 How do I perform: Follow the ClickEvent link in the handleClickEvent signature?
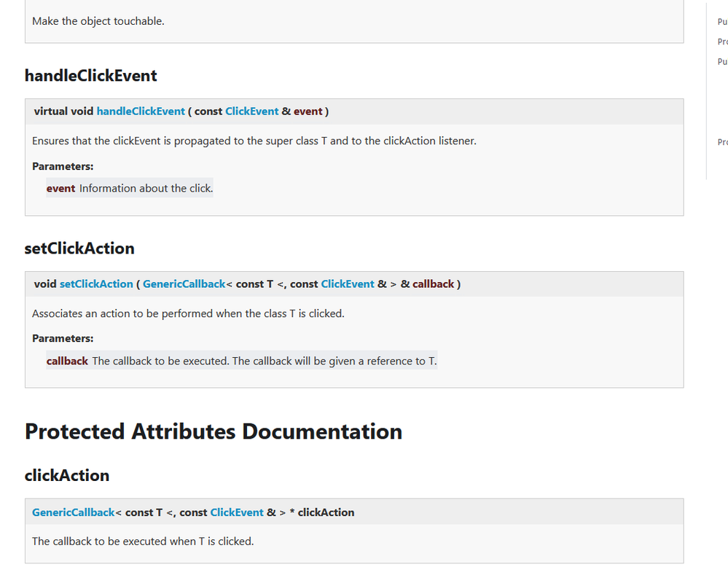[251, 112]
